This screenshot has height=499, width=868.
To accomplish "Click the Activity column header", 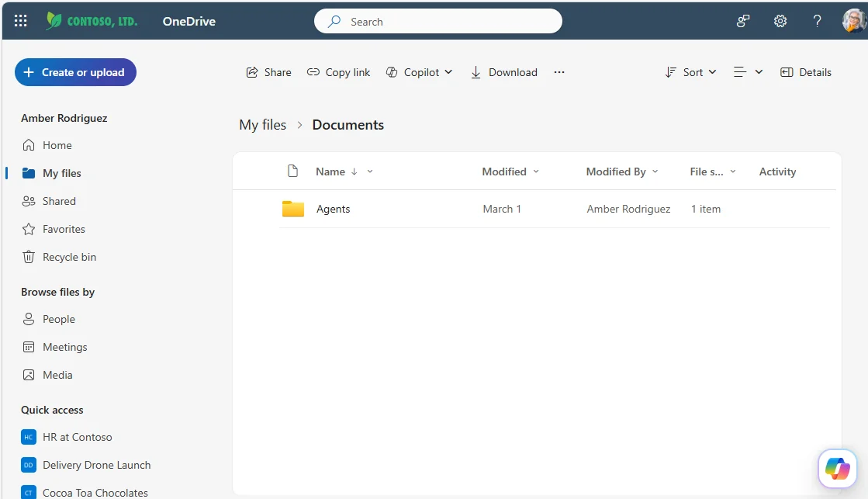I will tap(777, 172).
